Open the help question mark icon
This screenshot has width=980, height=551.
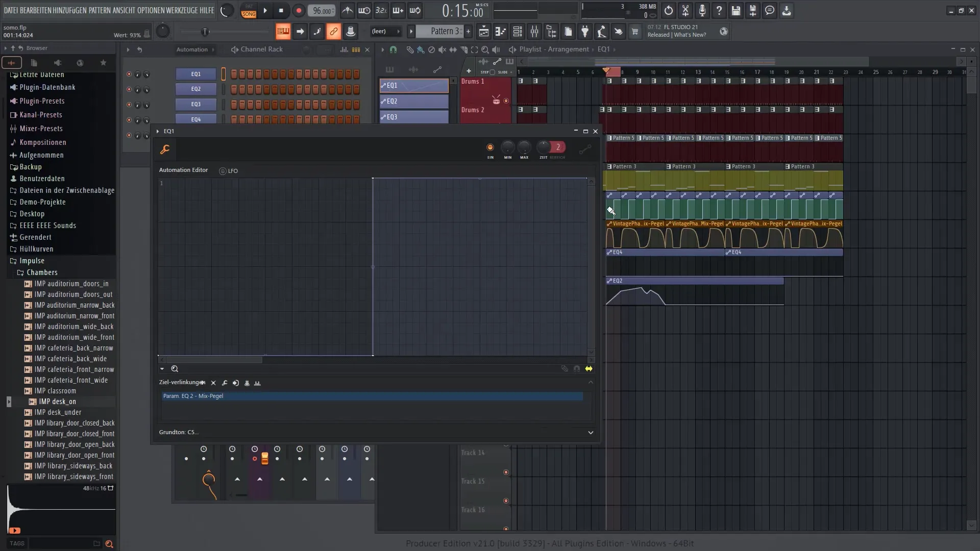click(x=719, y=10)
